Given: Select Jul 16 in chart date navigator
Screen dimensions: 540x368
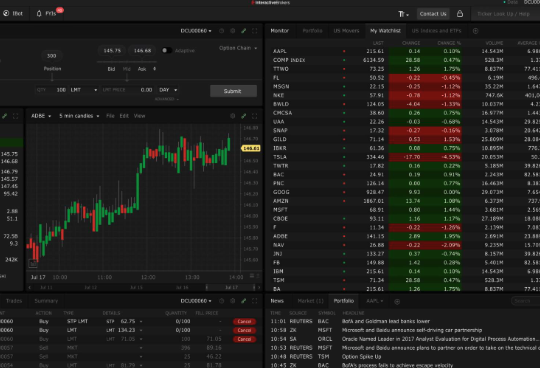Looking at the screenshot, I should pyautogui.click(x=182, y=287).
